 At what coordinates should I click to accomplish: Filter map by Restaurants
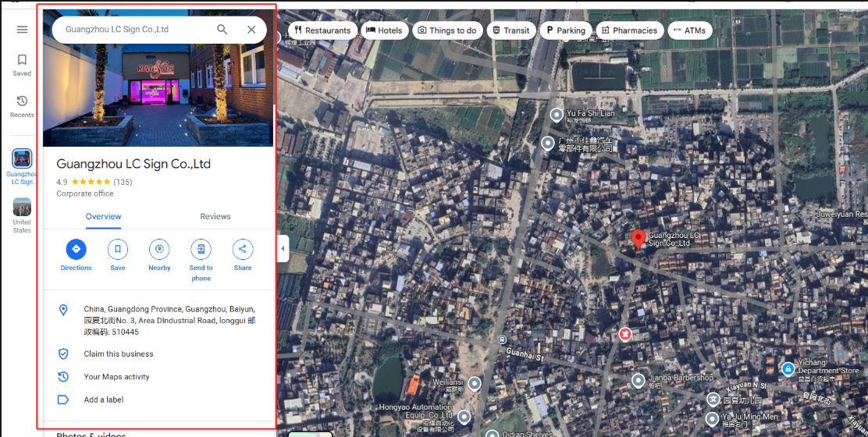tap(322, 30)
